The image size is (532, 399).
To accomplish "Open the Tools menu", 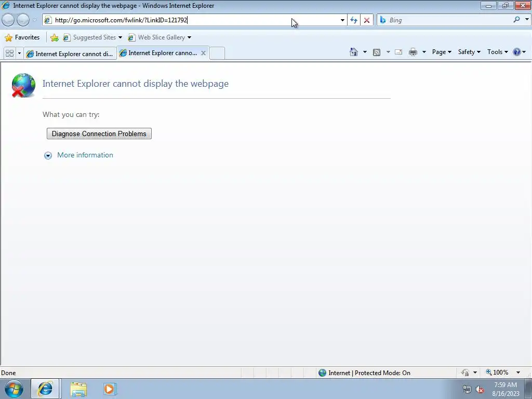I will coord(497,52).
